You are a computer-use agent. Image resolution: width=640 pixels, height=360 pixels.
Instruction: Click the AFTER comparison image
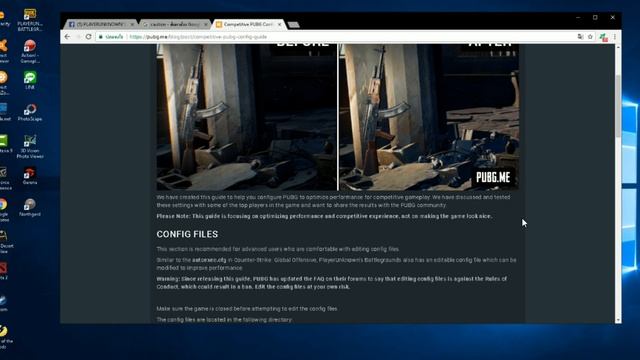click(429, 117)
